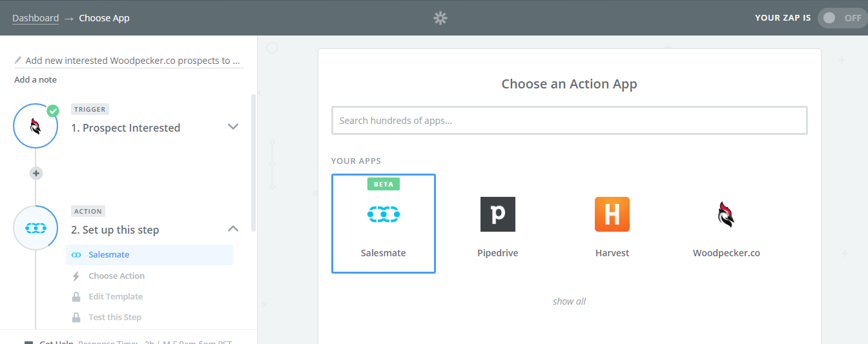Collapse the Set up this step chevron
The width and height of the screenshot is (868, 344).
[233, 228]
